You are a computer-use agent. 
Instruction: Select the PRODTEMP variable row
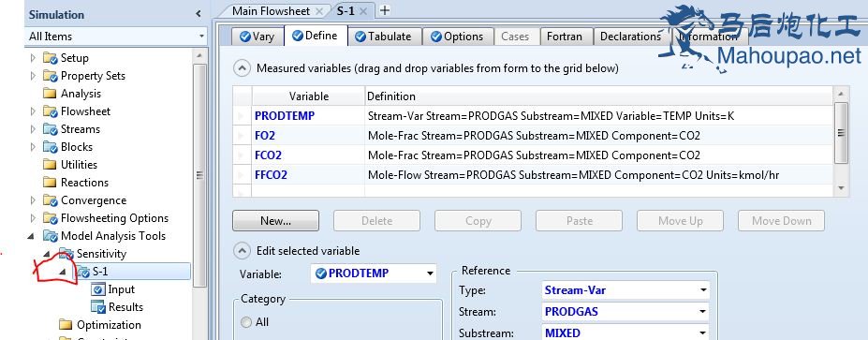click(x=533, y=116)
